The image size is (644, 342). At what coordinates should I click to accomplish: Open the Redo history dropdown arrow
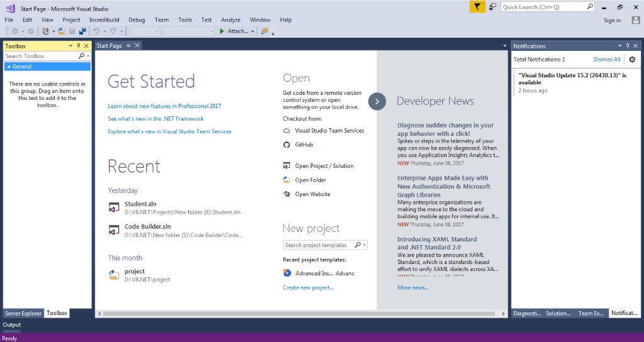121,31
